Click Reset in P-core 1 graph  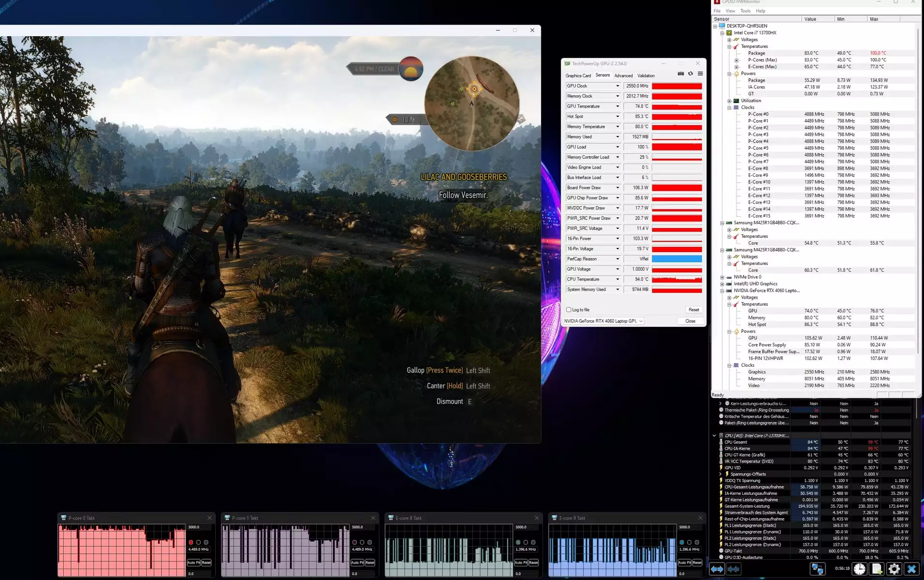tap(370, 563)
